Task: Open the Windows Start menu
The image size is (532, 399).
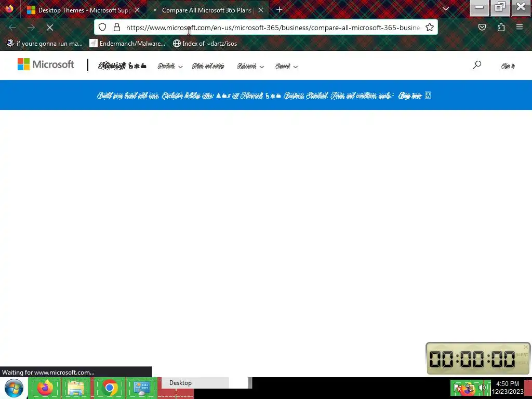Action: click(14, 388)
